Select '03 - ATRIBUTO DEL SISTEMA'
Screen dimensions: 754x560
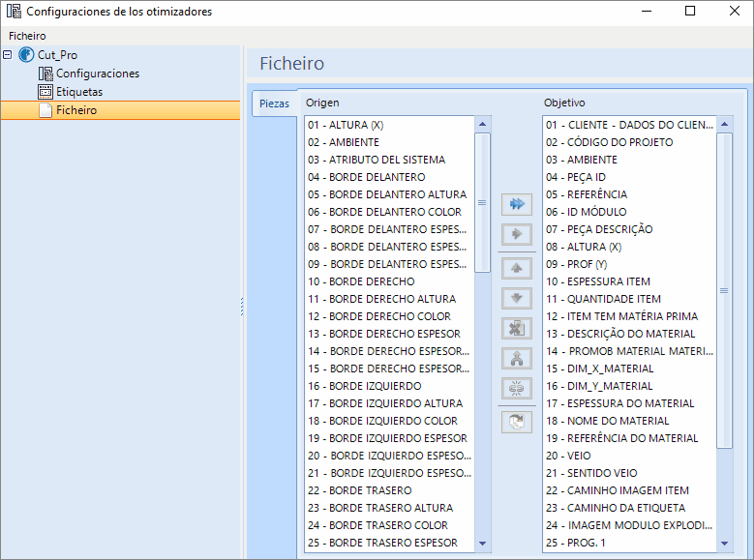[x=389, y=160]
